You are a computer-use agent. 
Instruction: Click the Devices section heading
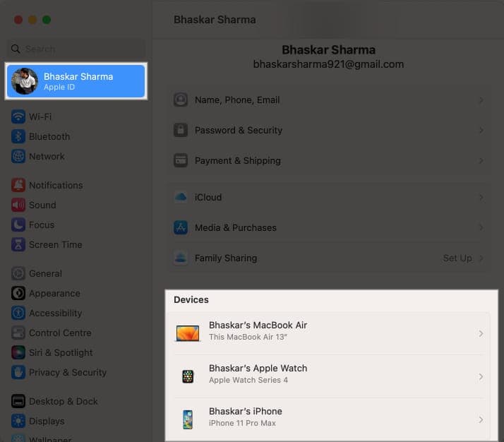pyautogui.click(x=191, y=299)
